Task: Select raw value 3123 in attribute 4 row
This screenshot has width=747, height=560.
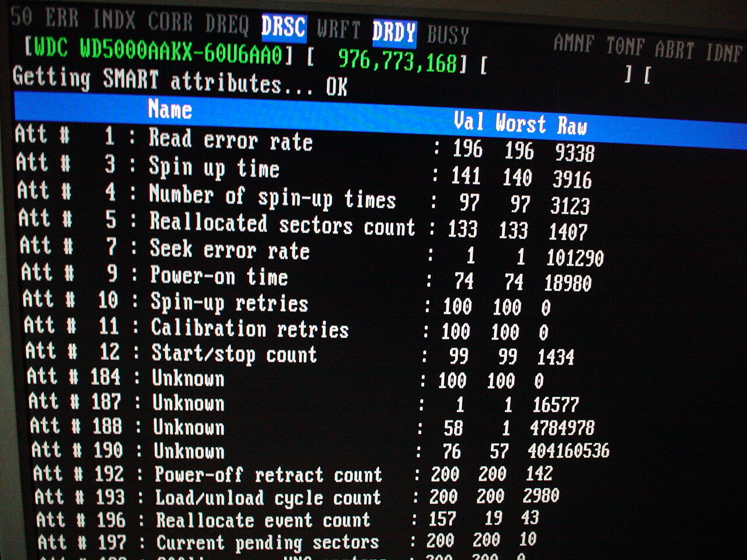Action: 570,205
